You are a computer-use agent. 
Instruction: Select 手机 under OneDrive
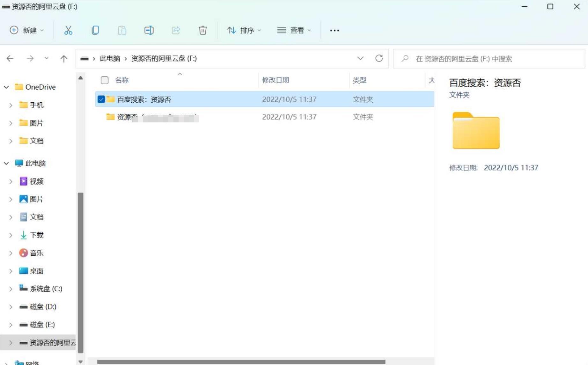coord(36,105)
